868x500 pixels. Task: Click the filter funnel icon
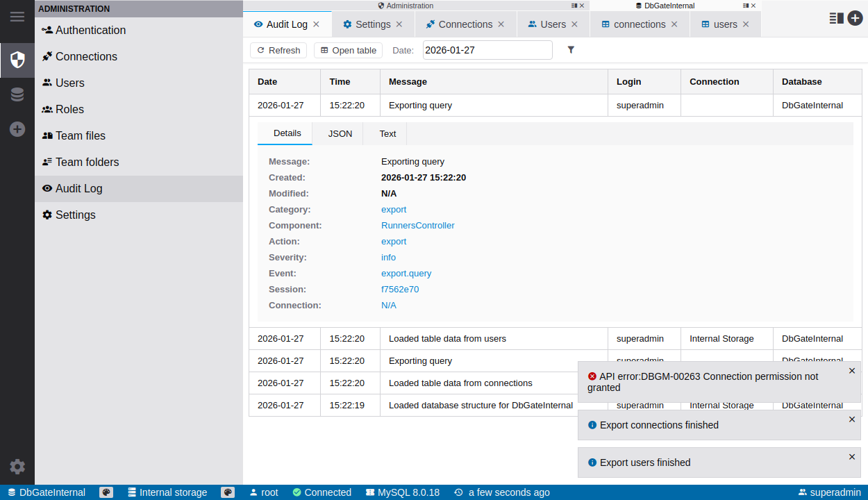(x=571, y=50)
